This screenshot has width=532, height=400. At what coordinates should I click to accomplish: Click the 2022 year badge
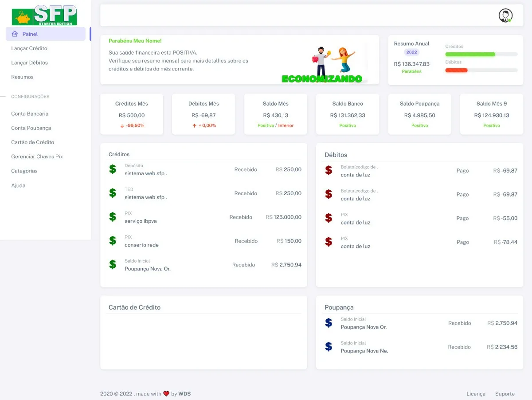click(412, 52)
